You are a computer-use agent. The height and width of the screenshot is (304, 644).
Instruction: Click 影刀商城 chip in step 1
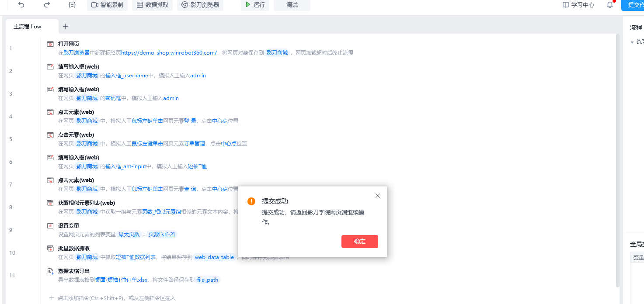278,53
